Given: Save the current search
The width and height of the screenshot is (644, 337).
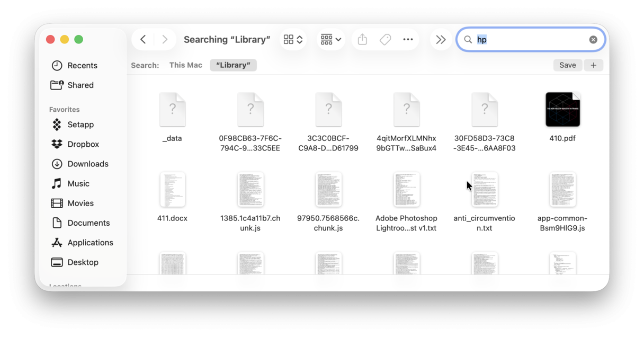Looking at the screenshot, I should click(x=567, y=65).
